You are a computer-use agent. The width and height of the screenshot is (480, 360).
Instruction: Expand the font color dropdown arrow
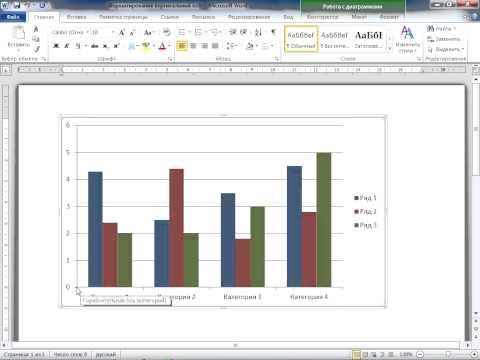pos(170,46)
